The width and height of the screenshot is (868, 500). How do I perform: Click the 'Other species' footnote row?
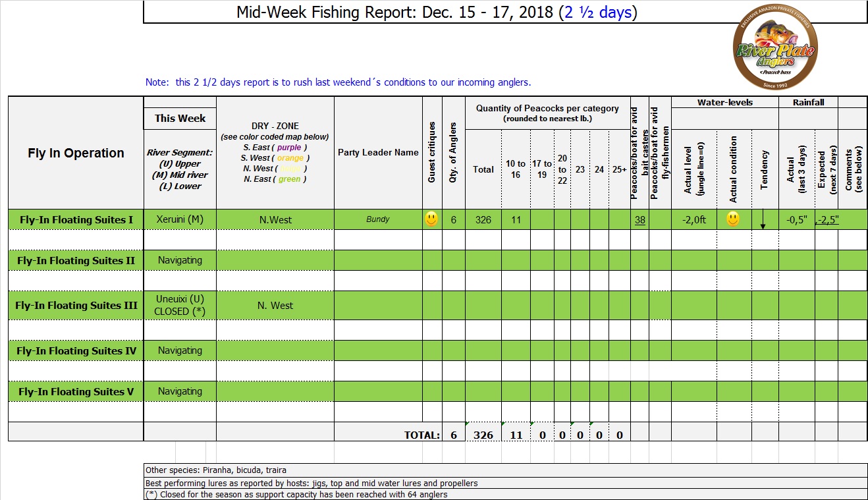216,470
